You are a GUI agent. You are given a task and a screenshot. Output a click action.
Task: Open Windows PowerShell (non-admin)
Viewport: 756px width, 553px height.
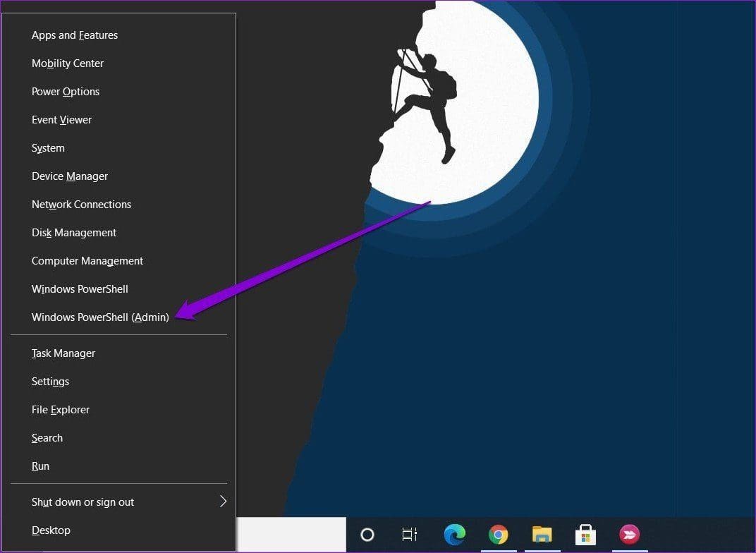tap(118, 288)
